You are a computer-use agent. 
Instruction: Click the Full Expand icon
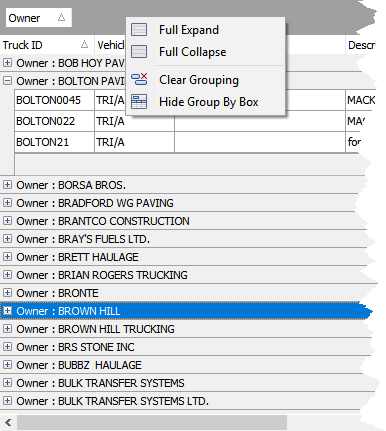[x=139, y=30]
